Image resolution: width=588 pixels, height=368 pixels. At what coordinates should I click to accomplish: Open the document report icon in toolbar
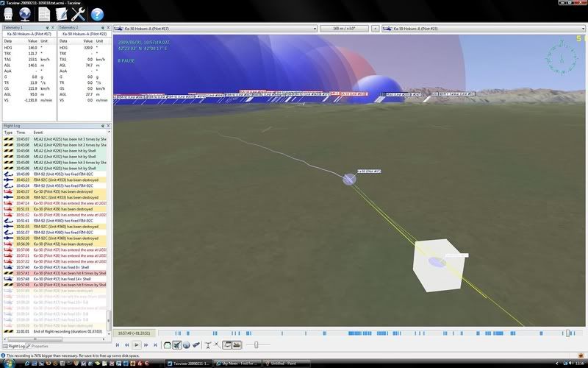pyautogui.click(x=44, y=13)
